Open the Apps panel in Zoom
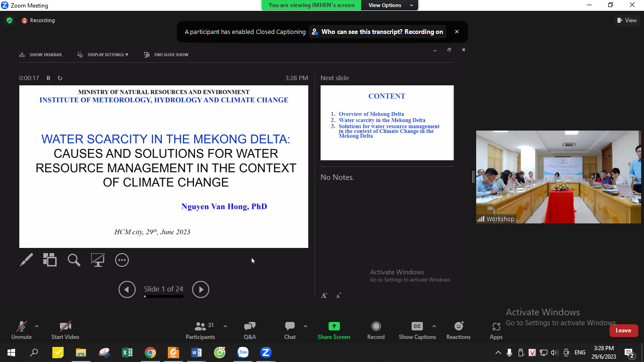The width and height of the screenshot is (644, 362). (496, 327)
